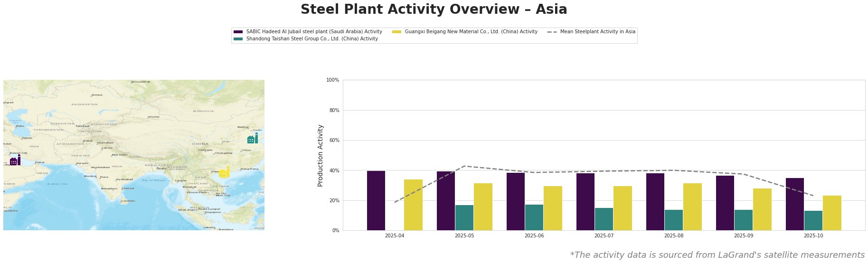Click the purple bar for 2025-07
This screenshot has width=868, height=263.
click(x=585, y=202)
